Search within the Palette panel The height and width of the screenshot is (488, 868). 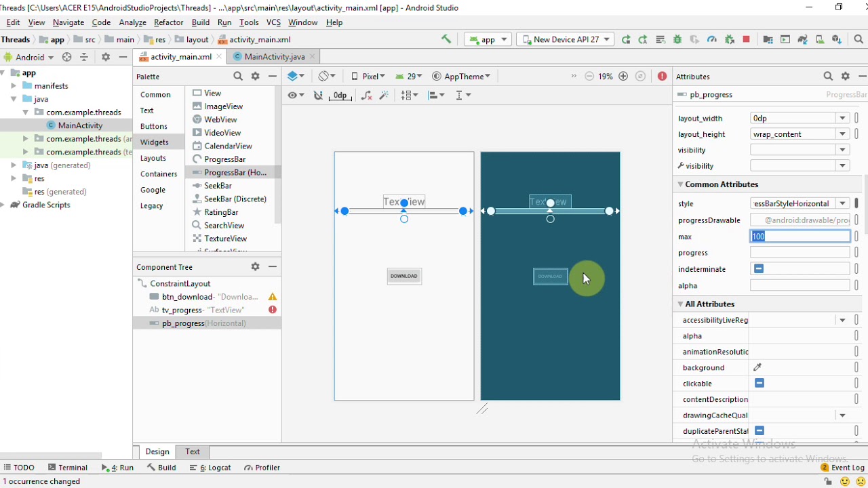pos(238,77)
